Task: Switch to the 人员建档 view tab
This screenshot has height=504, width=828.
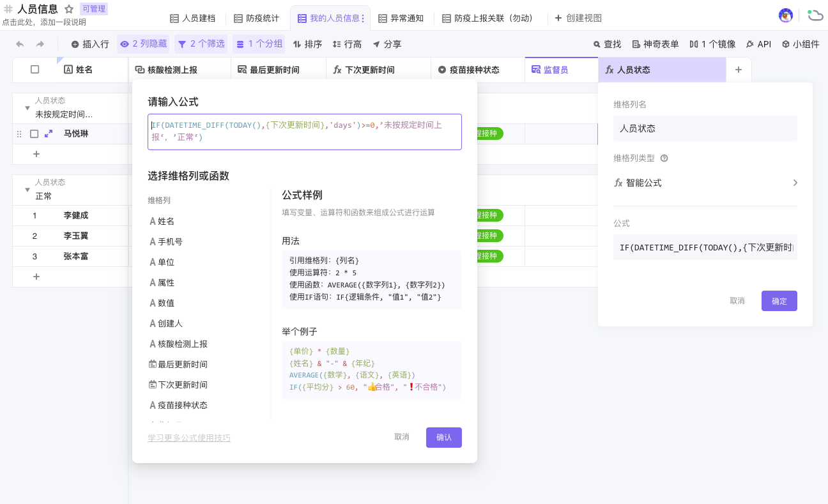Action: 193,18
